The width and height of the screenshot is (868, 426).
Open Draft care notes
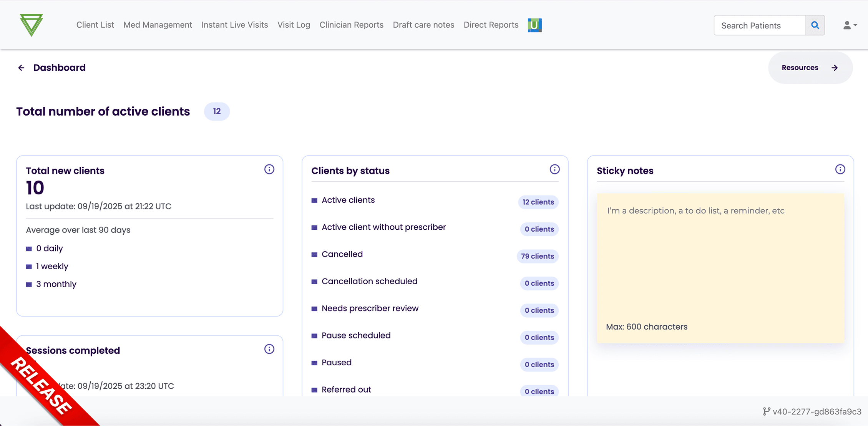423,25
